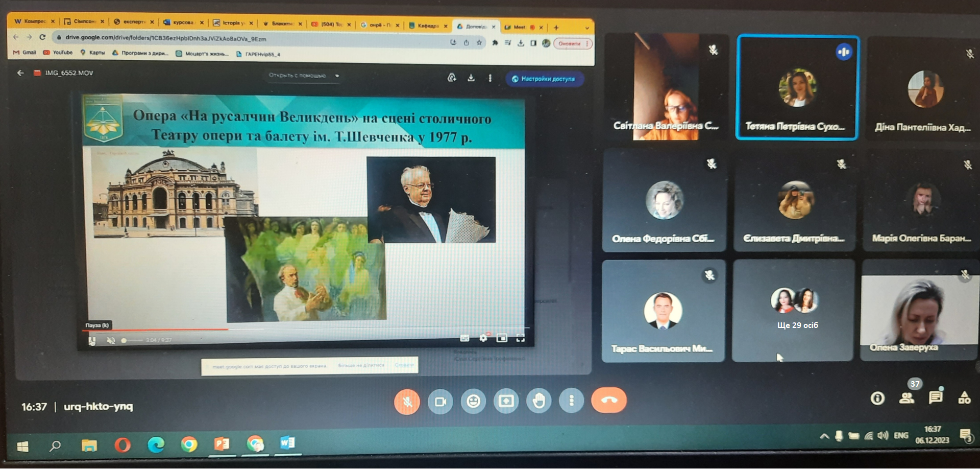
Task: Open more options menu in Meet toolbar
Action: [x=571, y=401]
